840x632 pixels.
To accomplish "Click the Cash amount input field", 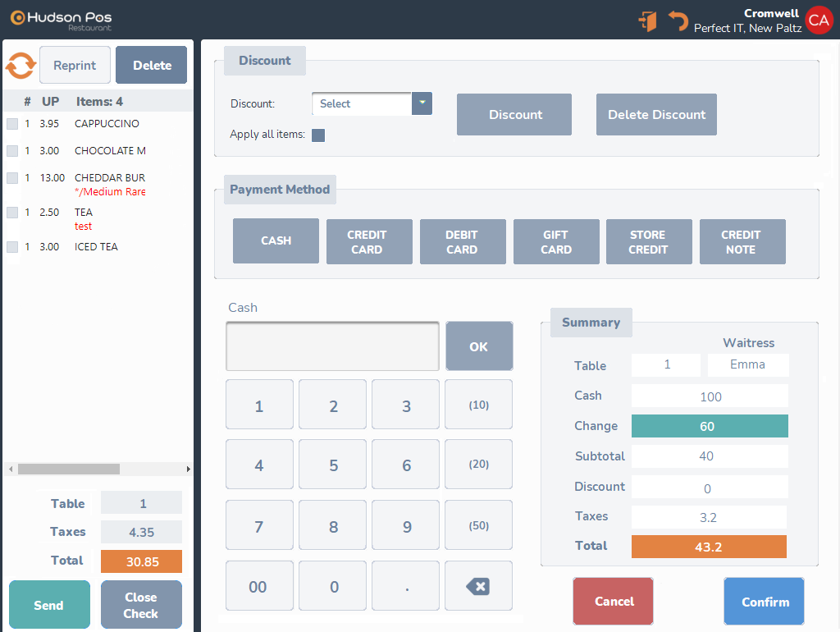I will pyautogui.click(x=332, y=346).
